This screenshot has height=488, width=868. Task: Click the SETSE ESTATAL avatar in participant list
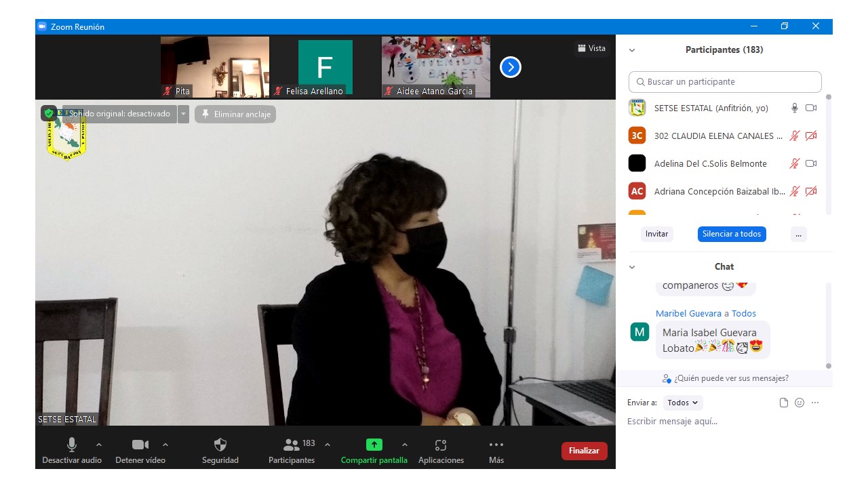click(x=637, y=108)
